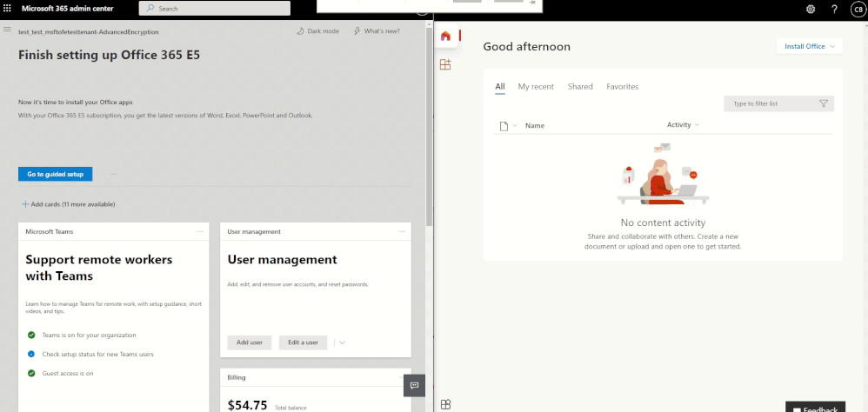868x412 pixels.
Task: Click the filter funnel icon
Action: (823, 103)
